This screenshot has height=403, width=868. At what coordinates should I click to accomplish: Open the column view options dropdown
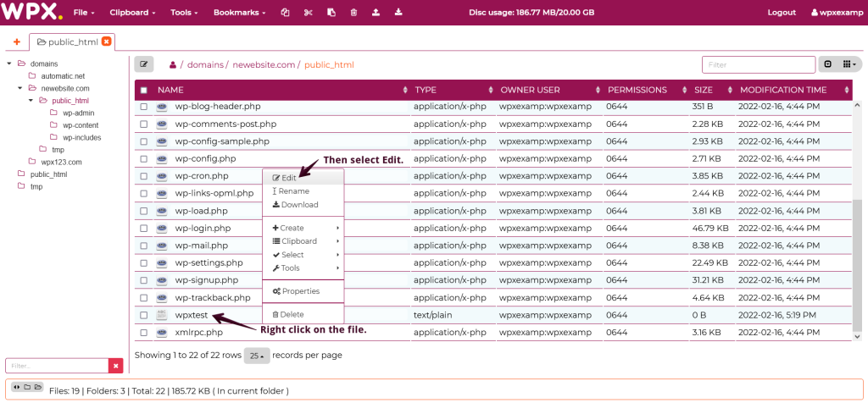[x=849, y=64]
